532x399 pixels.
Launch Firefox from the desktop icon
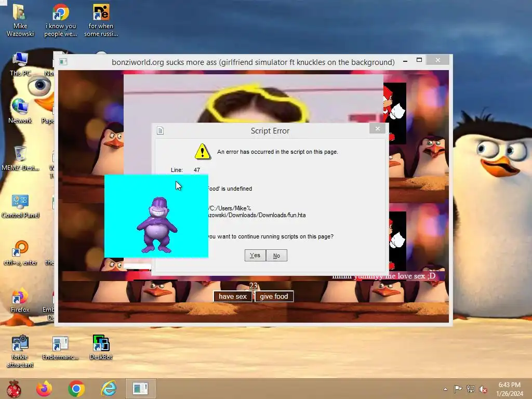pos(20,300)
